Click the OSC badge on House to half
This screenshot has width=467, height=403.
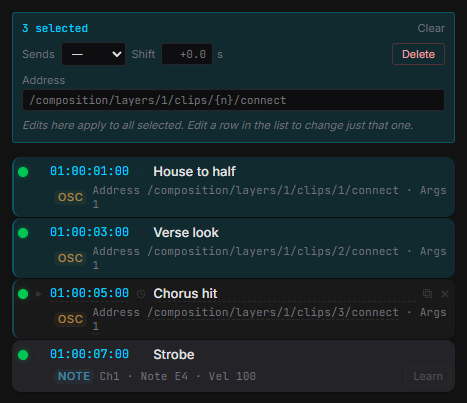(70, 197)
